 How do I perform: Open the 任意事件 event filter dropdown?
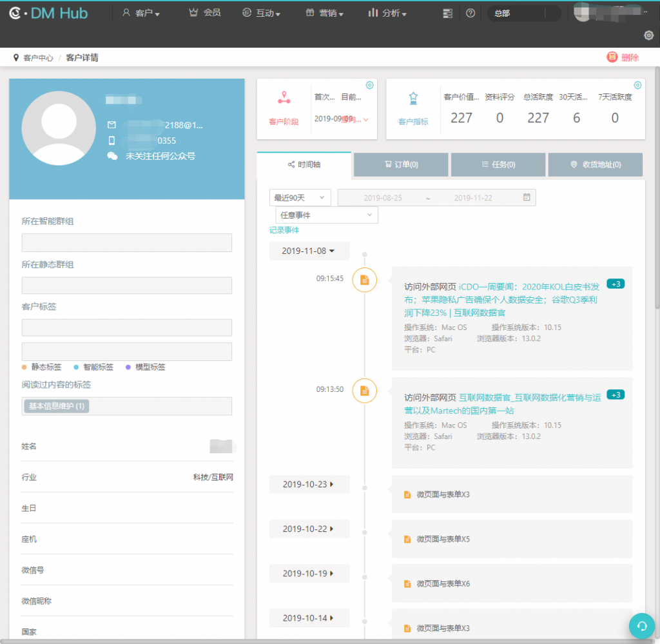pyautogui.click(x=326, y=215)
